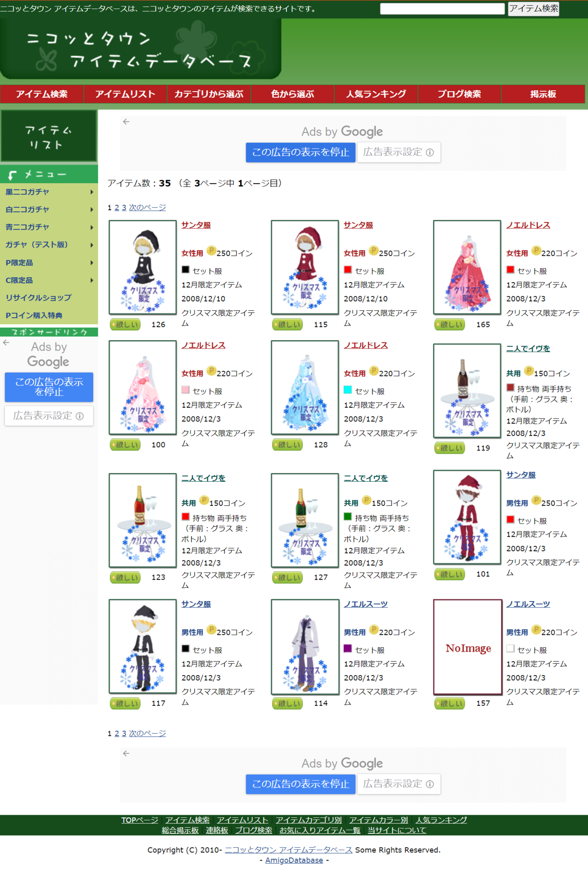The height and width of the screenshot is (871, 588).
Task: Open the カテゴリから選ぶ navigation tab
Action: (x=209, y=94)
